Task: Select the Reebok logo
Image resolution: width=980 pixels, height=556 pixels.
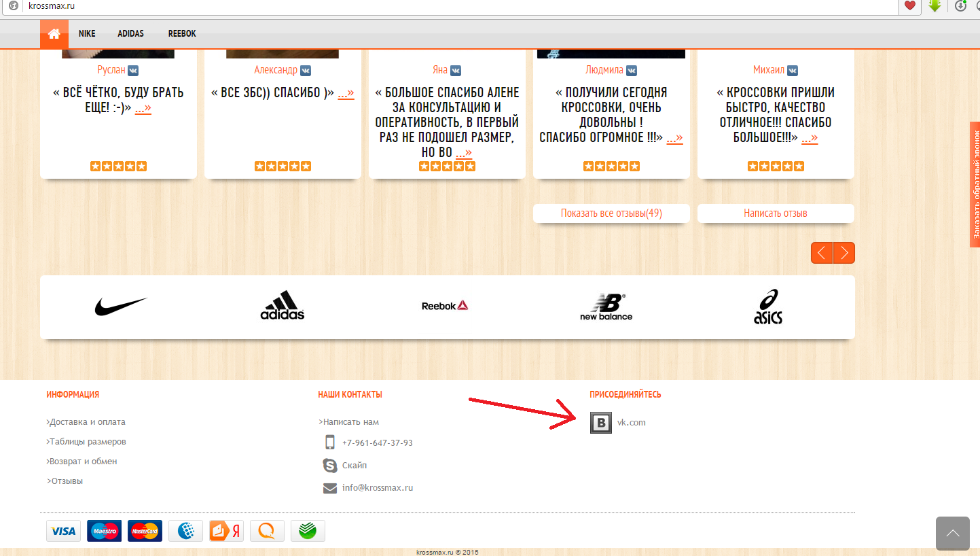Action: tap(445, 306)
